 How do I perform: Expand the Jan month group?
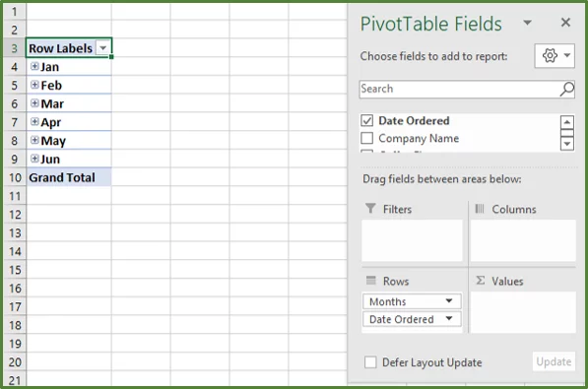coord(34,66)
